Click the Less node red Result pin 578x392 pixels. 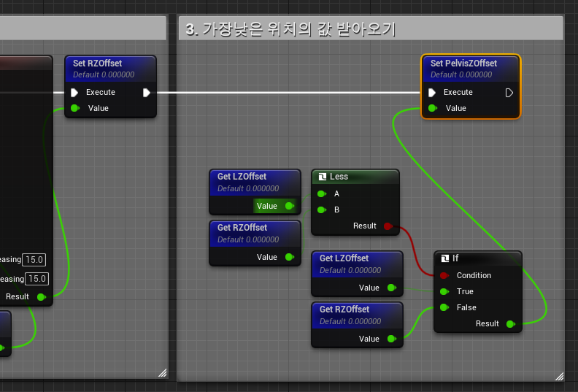[x=388, y=226]
